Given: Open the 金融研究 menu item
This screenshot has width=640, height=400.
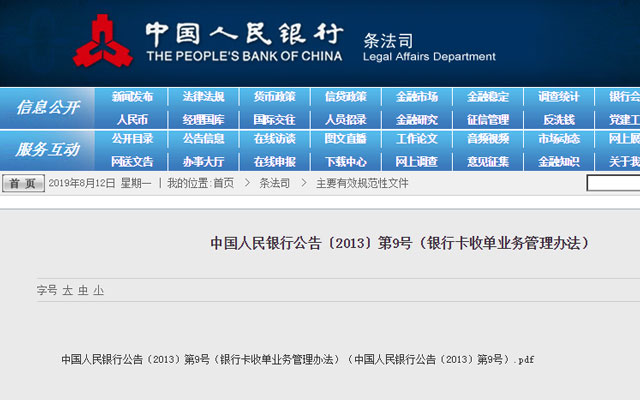Looking at the screenshot, I should [x=417, y=120].
